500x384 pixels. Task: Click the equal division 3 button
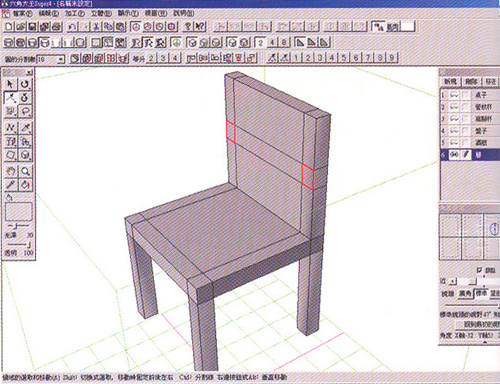163,58
